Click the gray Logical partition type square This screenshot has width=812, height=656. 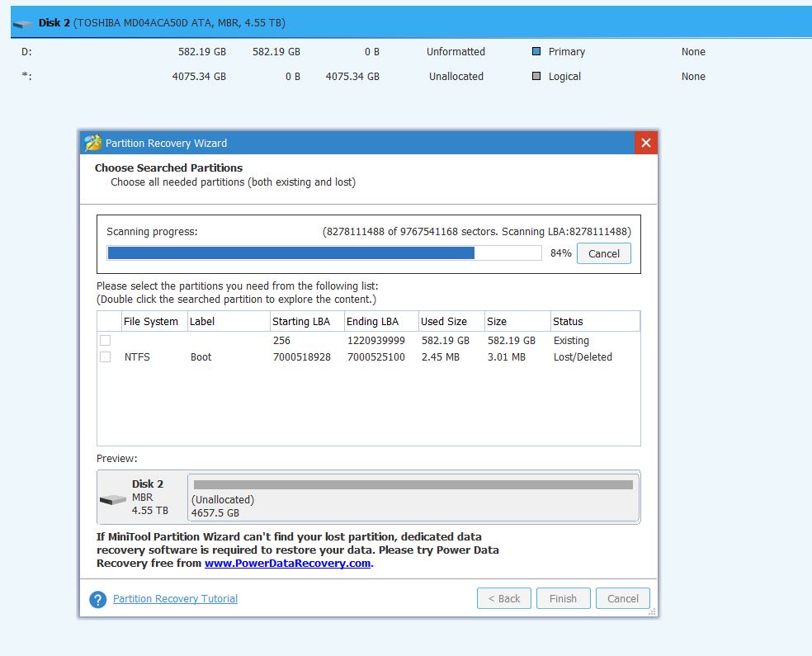(536, 76)
